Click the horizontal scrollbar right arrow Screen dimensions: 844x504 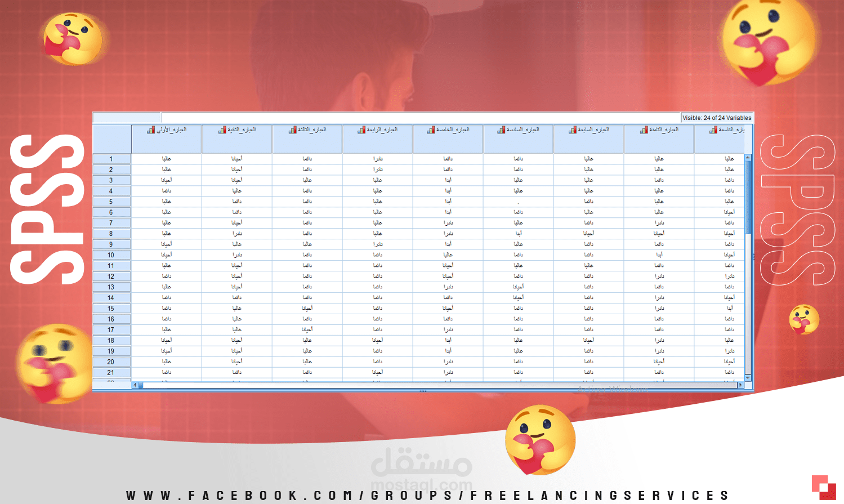pos(740,385)
